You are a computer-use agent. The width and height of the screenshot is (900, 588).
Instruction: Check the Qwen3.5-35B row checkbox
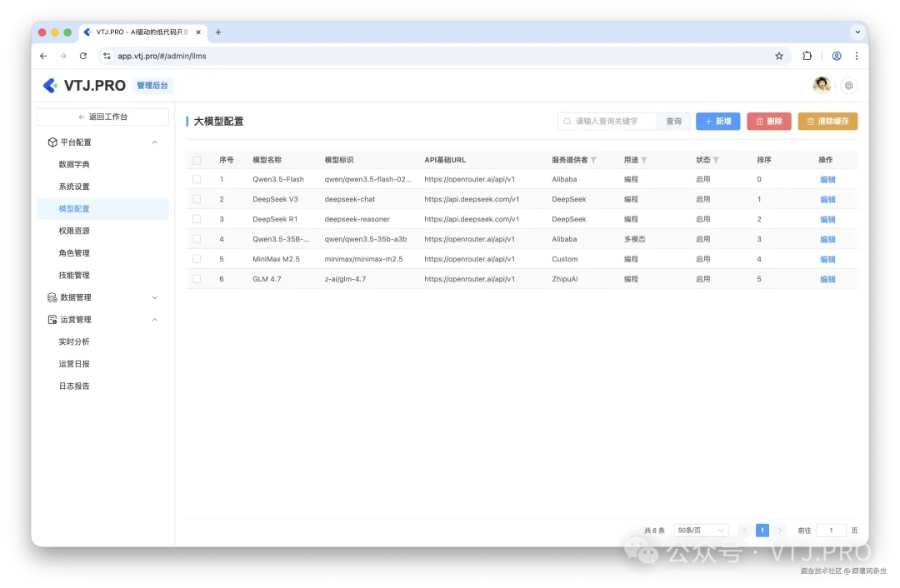[x=197, y=239]
